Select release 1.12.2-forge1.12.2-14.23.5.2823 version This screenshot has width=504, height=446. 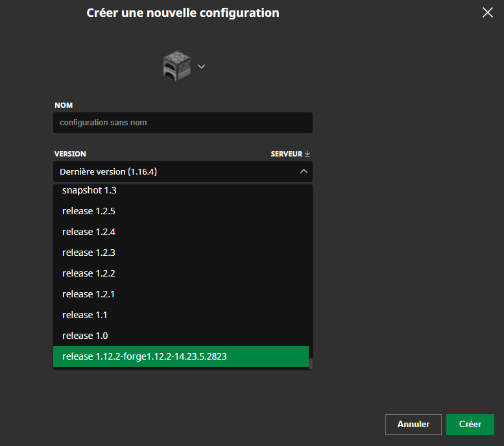click(144, 356)
